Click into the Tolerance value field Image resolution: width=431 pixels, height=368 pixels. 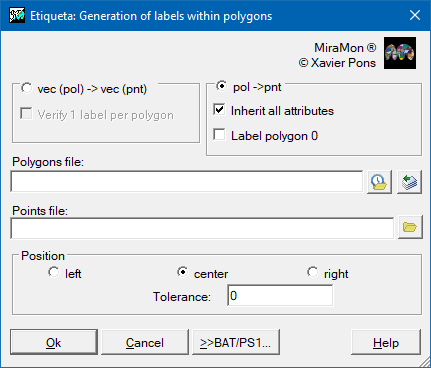280,296
